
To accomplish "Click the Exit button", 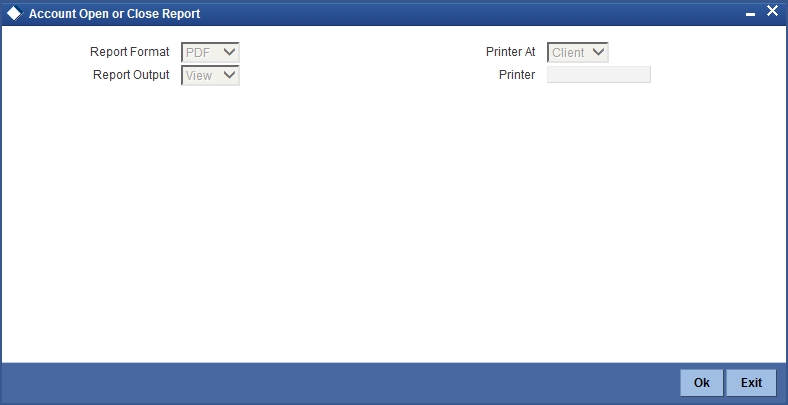I will [751, 383].
